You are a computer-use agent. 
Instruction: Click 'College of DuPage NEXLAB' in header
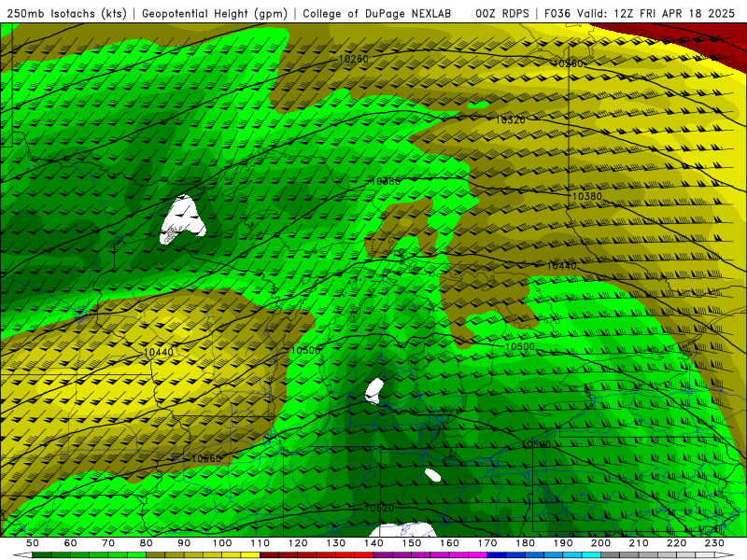click(377, 14)
